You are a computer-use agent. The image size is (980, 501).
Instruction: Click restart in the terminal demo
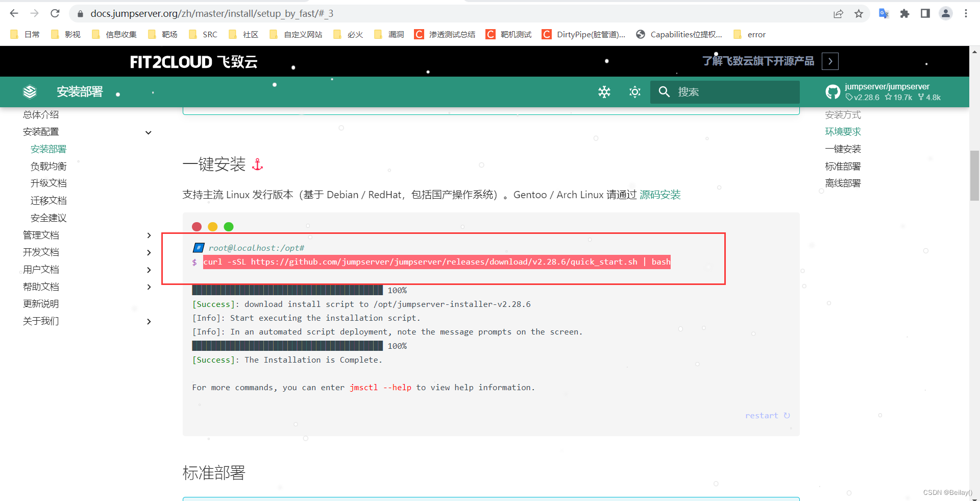coord(767,416)
